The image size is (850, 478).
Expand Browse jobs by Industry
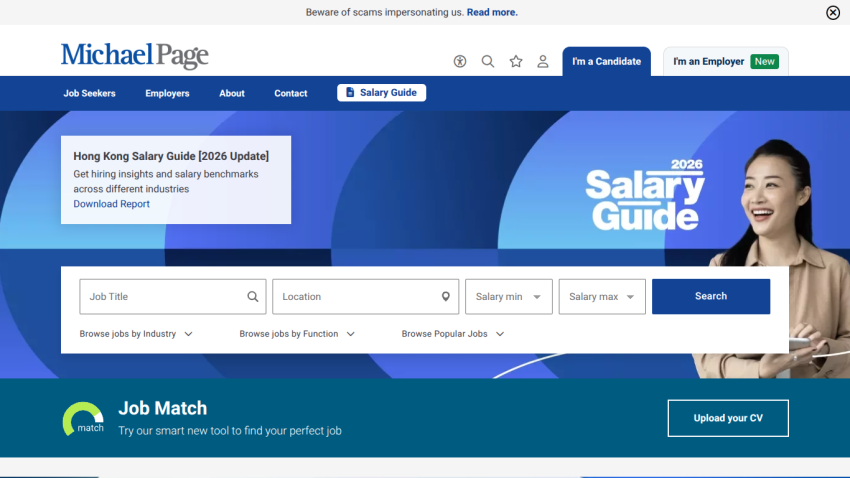[136, 334]
